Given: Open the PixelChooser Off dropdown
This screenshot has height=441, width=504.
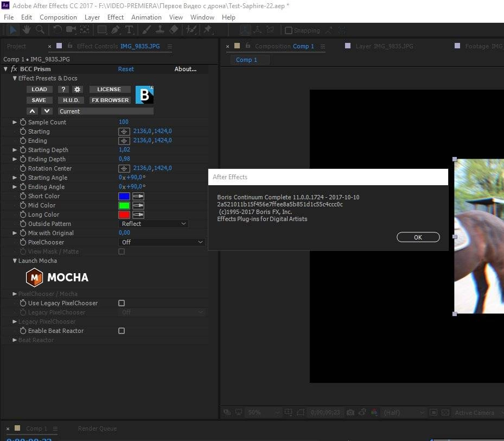Looking at the screenshot, I should (x=162, y=242).
